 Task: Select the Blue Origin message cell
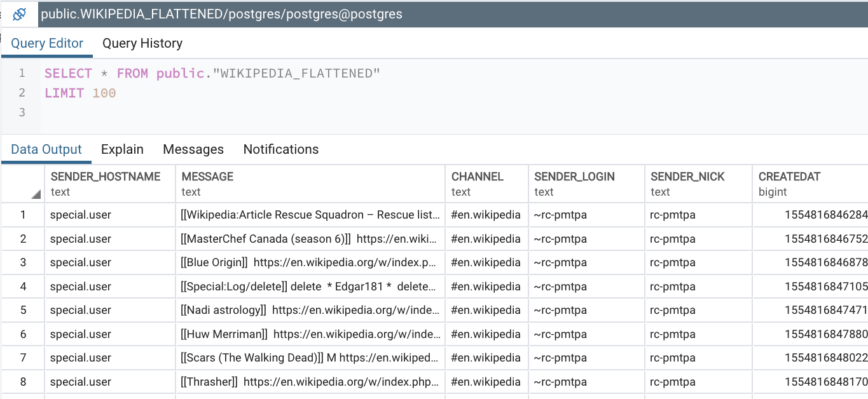(x=310, y=262)
